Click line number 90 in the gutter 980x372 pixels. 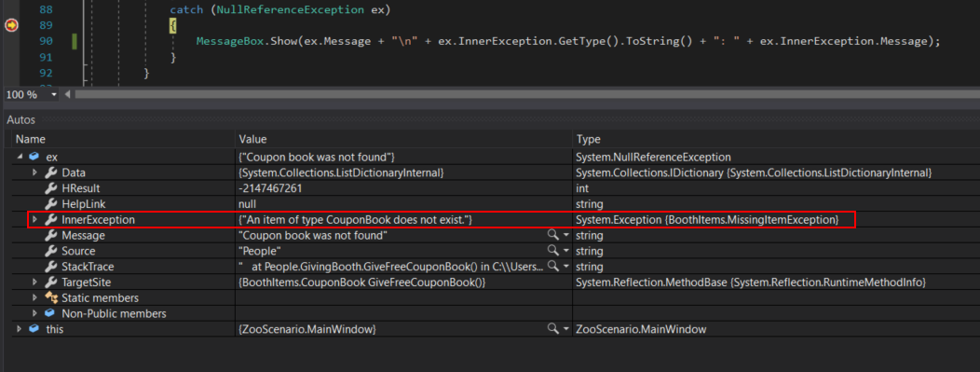click(47, 41)
